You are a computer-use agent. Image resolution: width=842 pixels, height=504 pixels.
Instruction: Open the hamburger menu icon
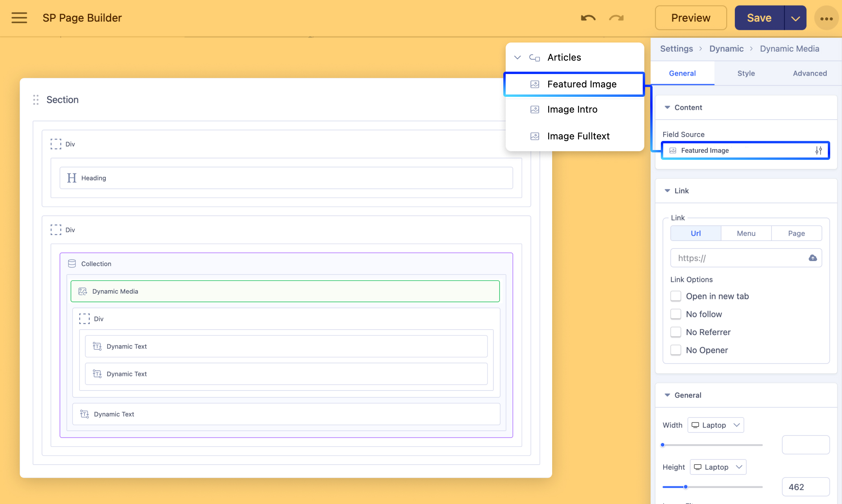pyautogui.click(x=19, y=18)
